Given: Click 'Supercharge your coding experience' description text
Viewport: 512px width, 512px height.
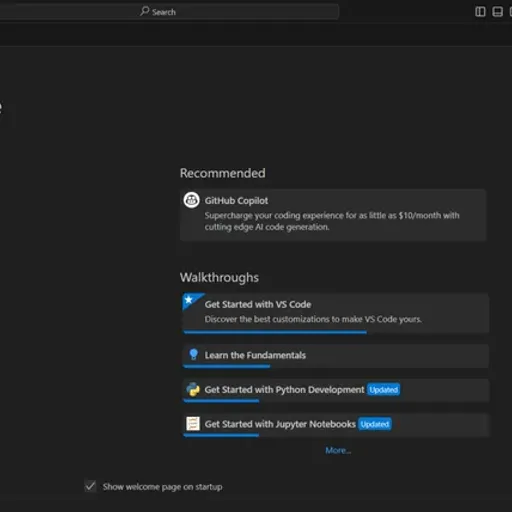Looking at the screenshot, I should (x=332, y=221).
